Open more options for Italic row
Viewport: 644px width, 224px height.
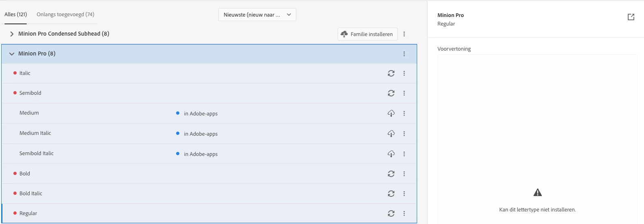pos(404,73)
